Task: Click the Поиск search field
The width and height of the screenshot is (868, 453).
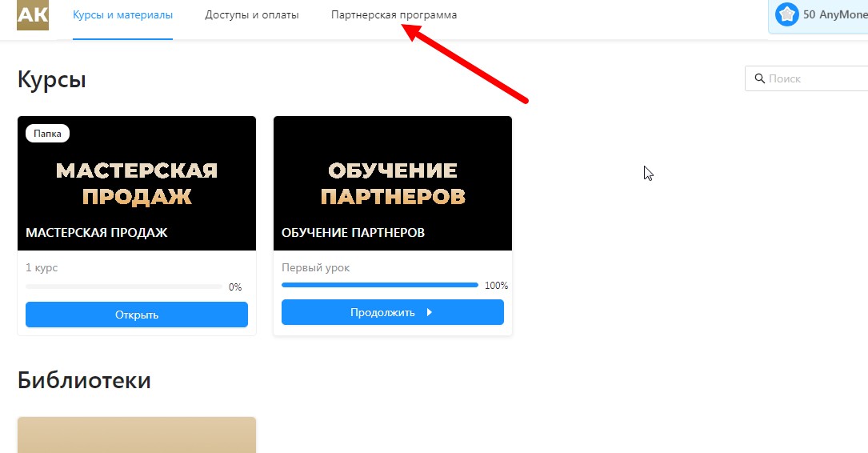Action: [806, 78]
